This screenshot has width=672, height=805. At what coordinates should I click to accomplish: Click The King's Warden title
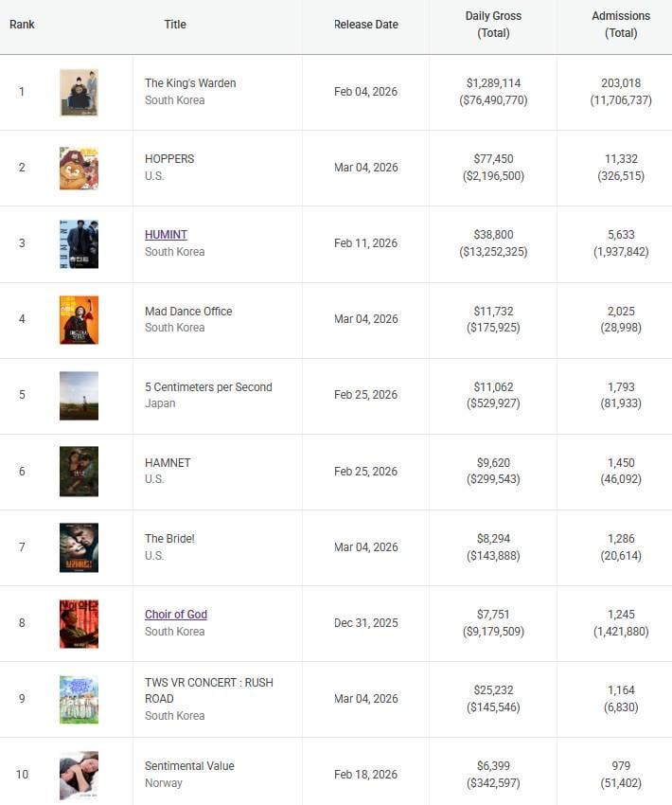coord(190,83)
